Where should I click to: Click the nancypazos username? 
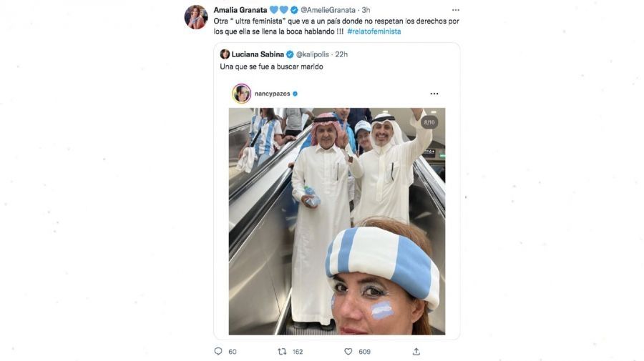273,94
